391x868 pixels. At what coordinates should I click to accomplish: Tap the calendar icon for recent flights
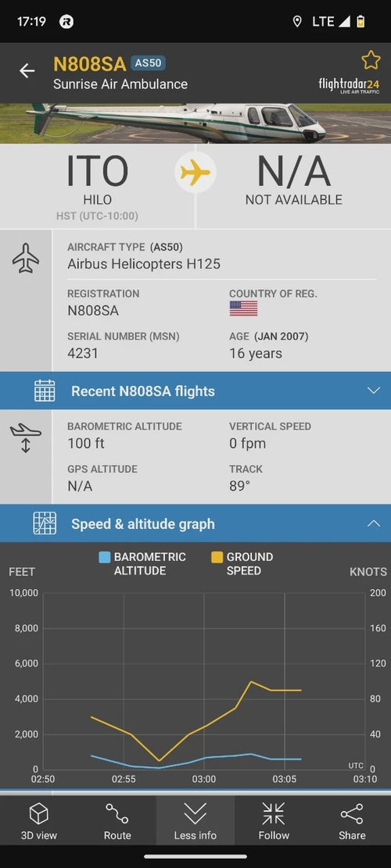(x=45, y=391)
